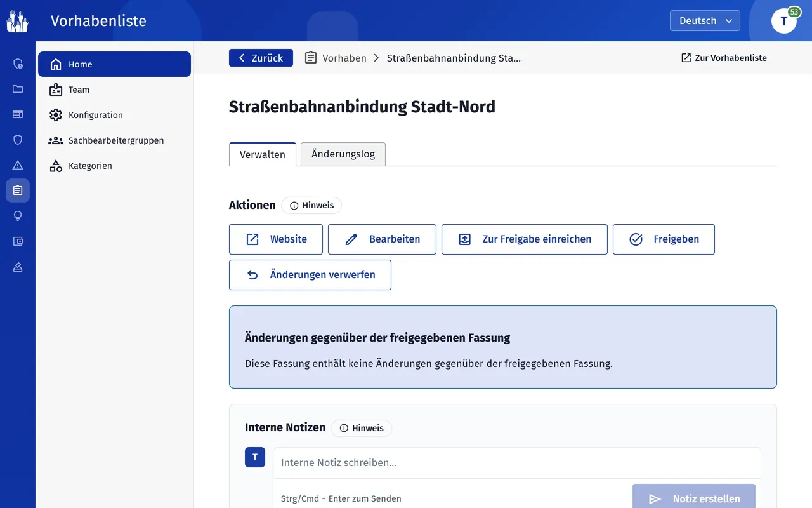Click the Website action button

pos(276,239)
